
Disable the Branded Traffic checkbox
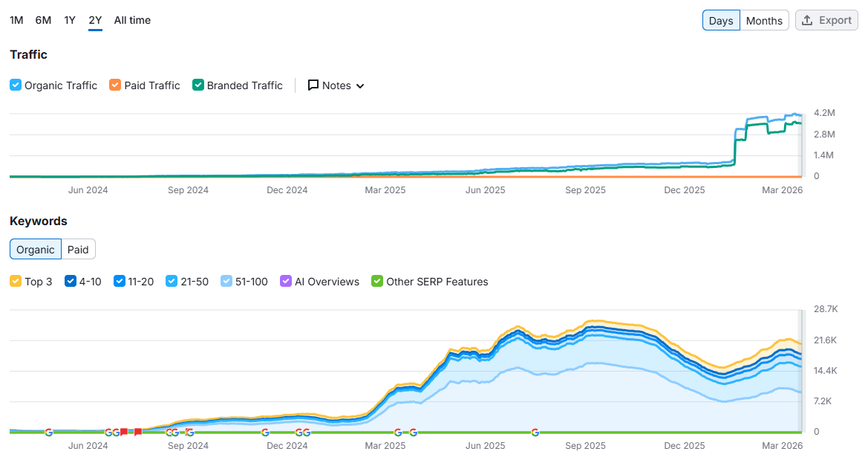pyautogui.click(x=198, y=85)
